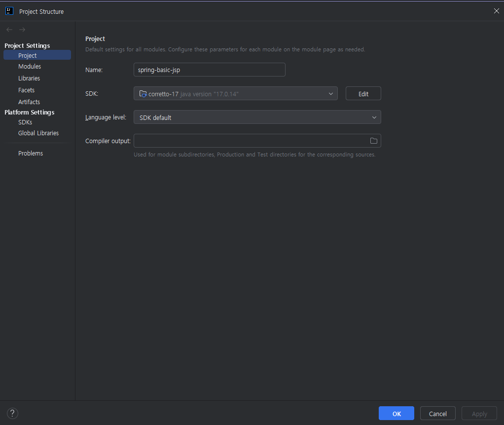Open the Global Libraries page
504x425 pixels.
click(x=38, y=133)
